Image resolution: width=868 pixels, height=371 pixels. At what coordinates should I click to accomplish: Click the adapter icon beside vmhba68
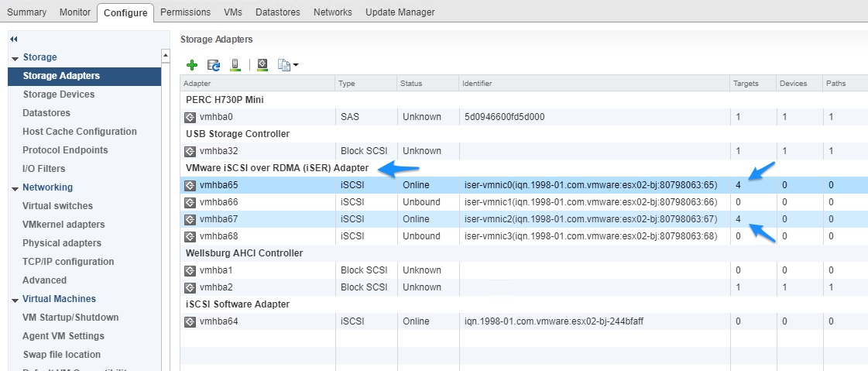point(190,236)
